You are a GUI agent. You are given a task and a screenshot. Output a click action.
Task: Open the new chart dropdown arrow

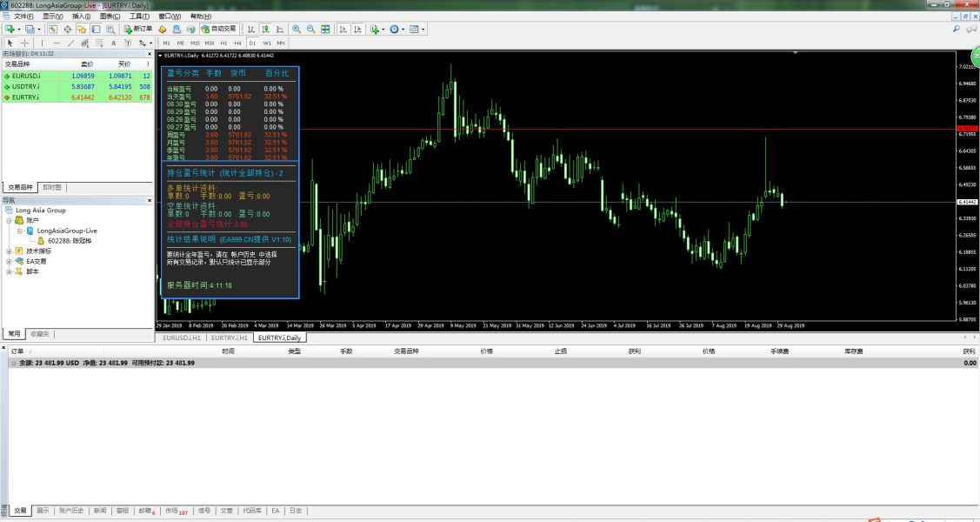(18, 29)
